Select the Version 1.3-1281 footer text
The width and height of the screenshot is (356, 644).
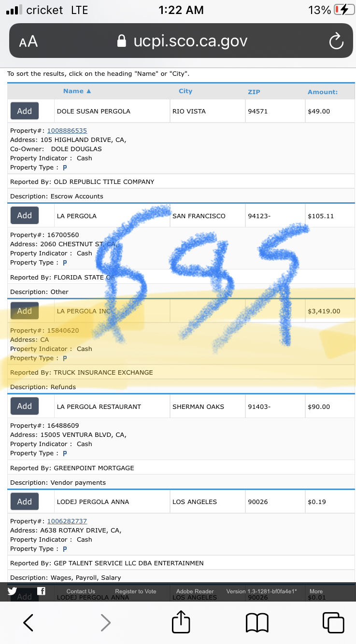(261, 591)
